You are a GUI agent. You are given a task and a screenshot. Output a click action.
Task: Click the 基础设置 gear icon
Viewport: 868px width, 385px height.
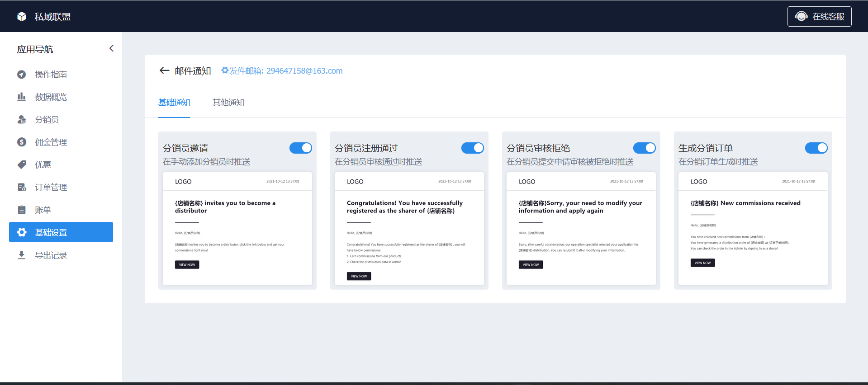[21, 232]
